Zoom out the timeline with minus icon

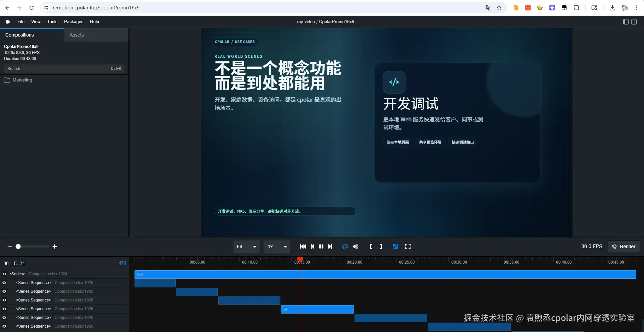10,246
